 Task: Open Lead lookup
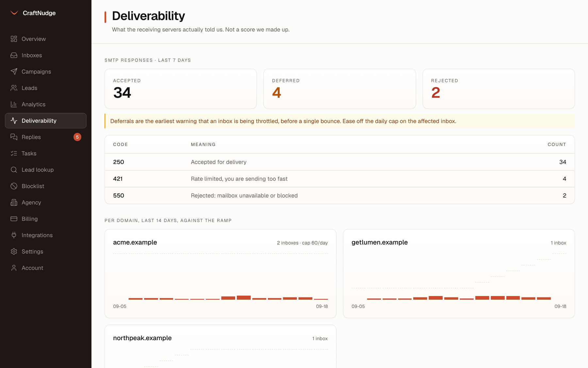(x=46, y=170)
